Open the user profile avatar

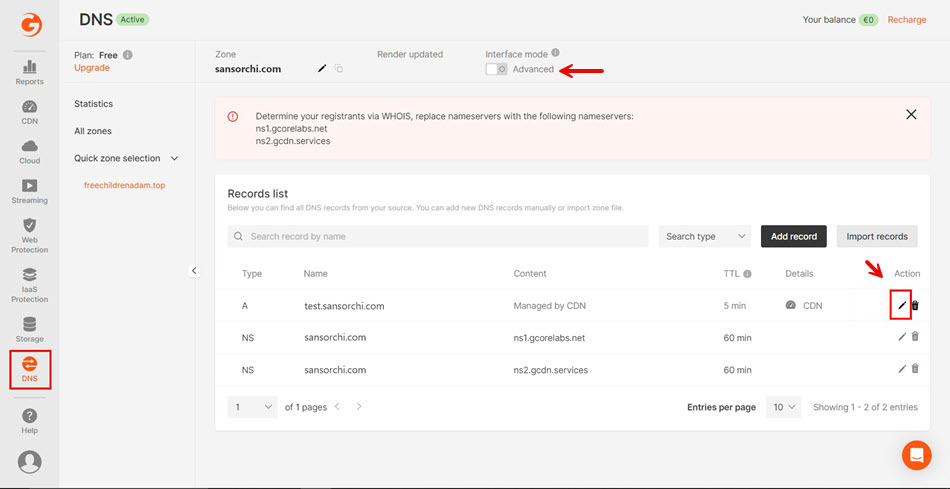click(30, 461)
